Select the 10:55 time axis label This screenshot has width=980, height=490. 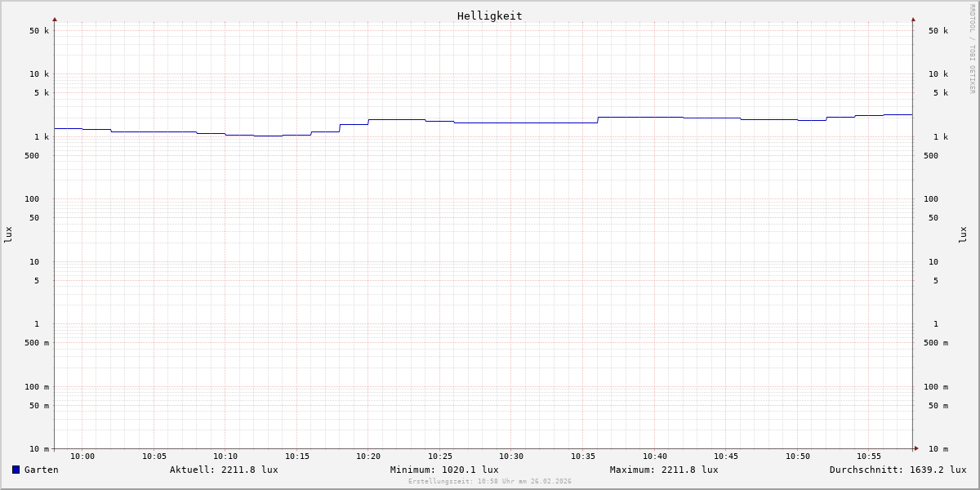(x=869, y=457)
